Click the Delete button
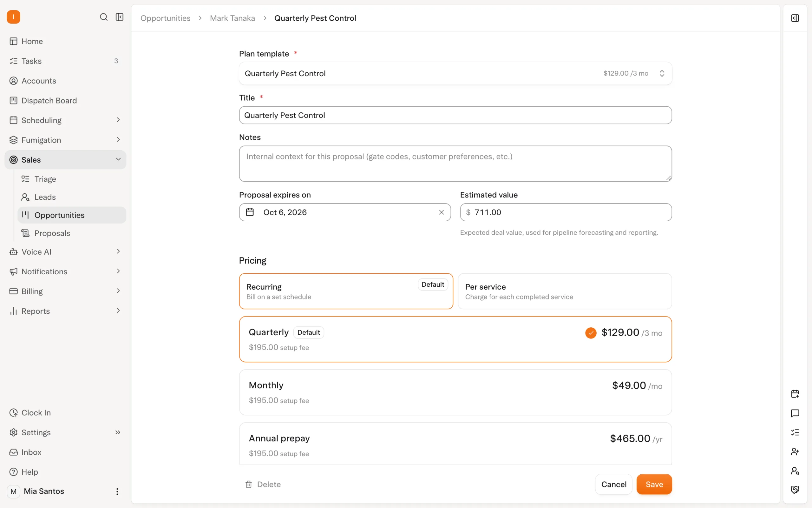Image resolution: width=812 pixels, height=508 pixels. tap(263, 484)
